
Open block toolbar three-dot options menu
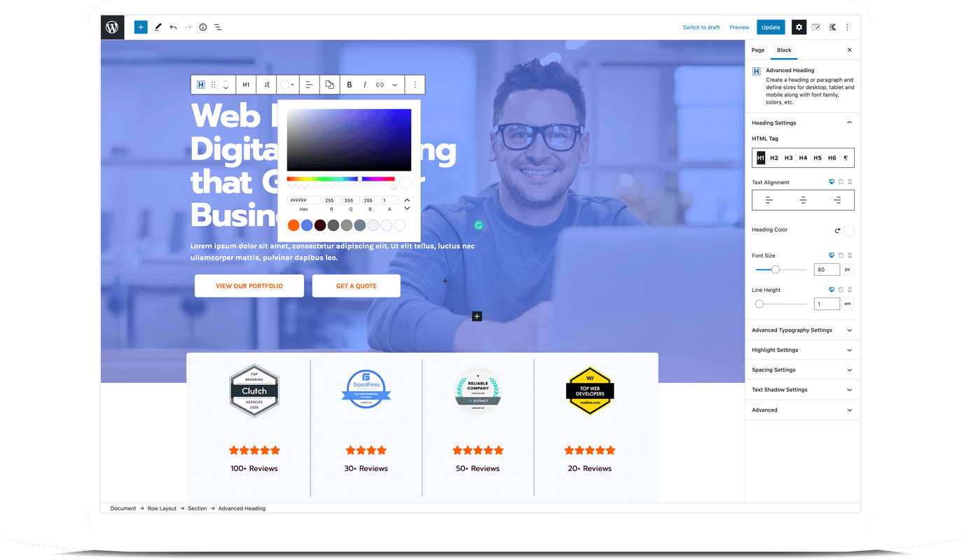coord(415,85)
